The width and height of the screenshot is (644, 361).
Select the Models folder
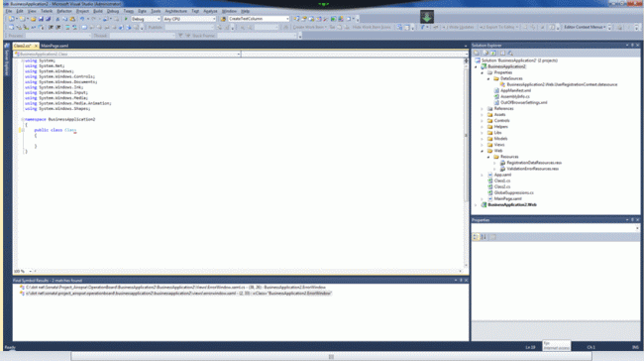500,139
